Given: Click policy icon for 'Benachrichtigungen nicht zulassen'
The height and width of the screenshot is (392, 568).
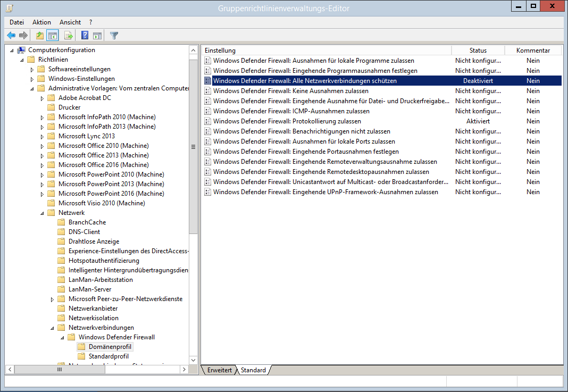Looking at the screenshot, I should [x=207, y=131].
